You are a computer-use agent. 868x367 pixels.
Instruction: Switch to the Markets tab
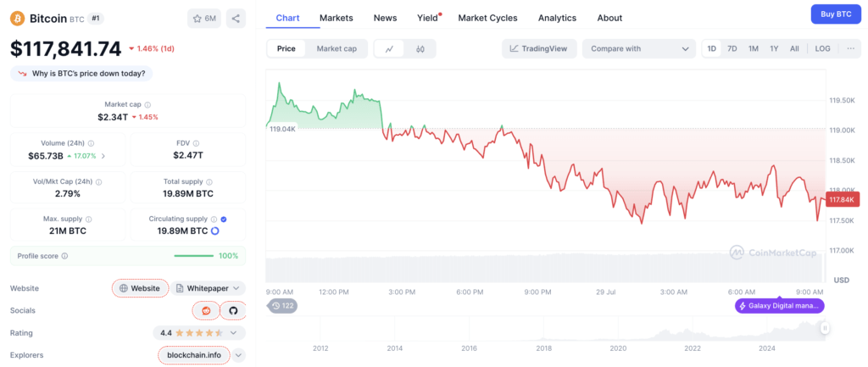point(336,18)
